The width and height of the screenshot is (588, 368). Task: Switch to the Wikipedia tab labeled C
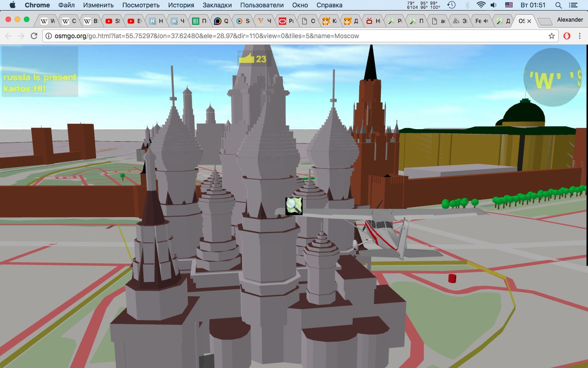[69, 21]
